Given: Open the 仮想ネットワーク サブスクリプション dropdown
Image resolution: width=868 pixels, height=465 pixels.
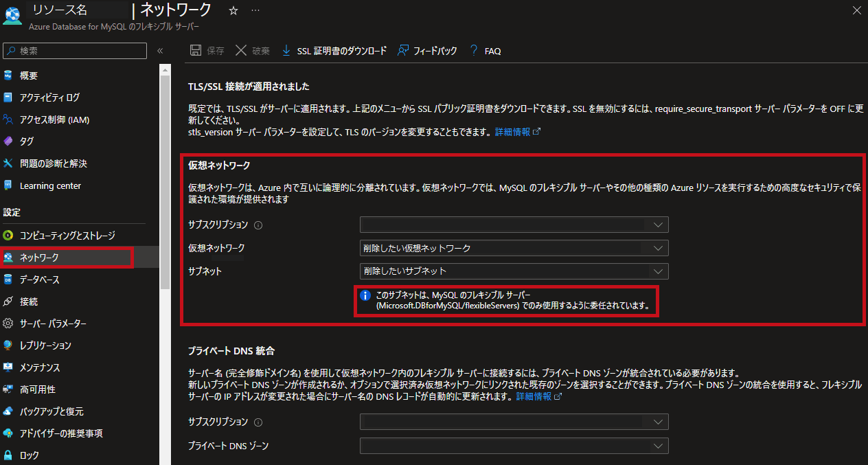Looking at the screenshot, I should click(x=514, y=225).
